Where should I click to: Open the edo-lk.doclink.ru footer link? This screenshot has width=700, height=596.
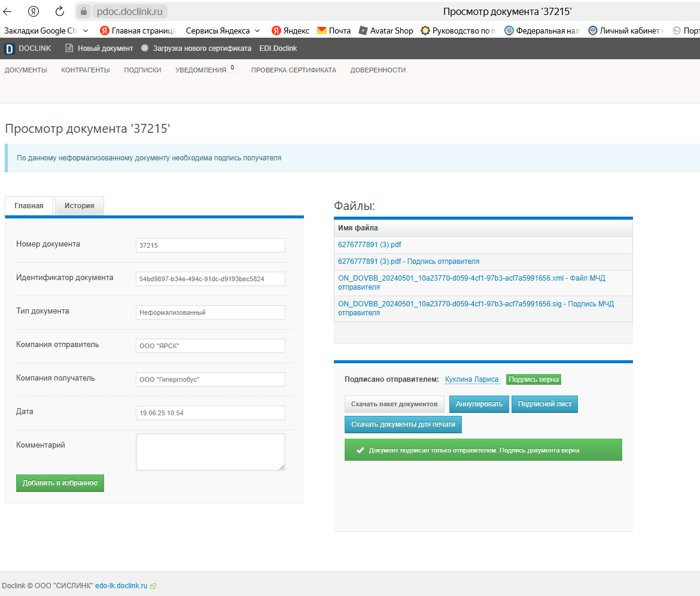point(121,586)
